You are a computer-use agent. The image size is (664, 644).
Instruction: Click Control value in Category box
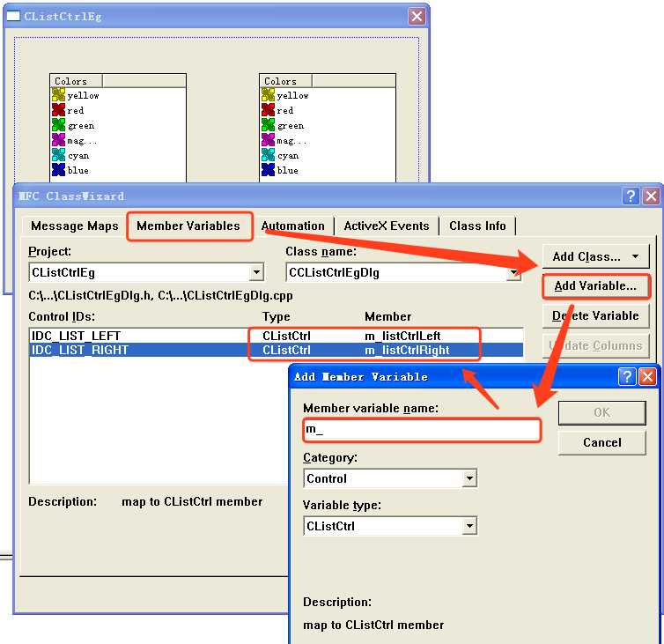pyautogui.click(x=327, y=478)
